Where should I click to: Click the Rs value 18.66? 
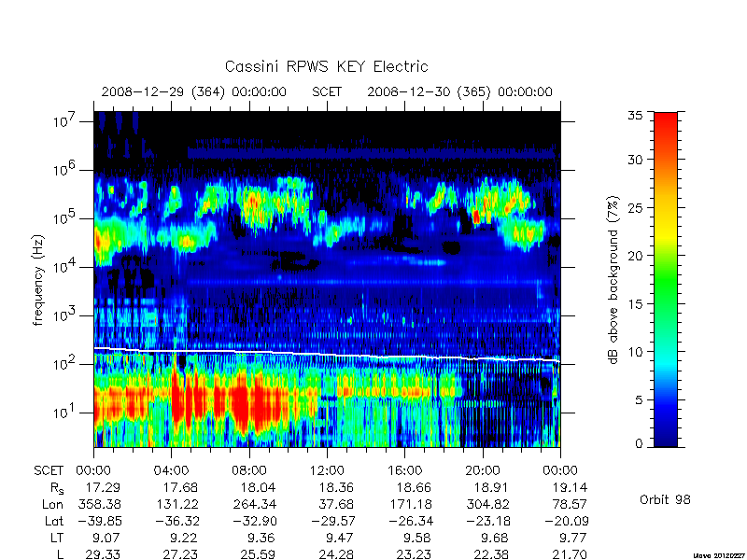[x=414, y=487]
